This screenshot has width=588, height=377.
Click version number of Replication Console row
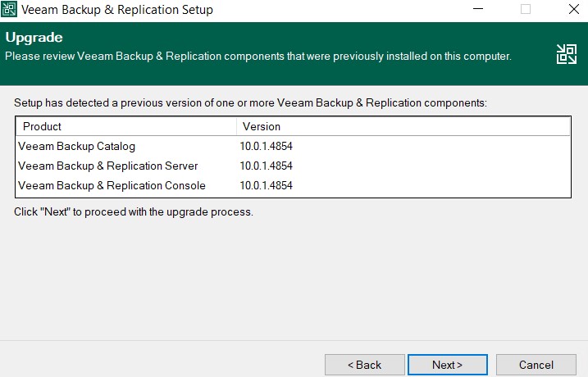tap(267, 185)
